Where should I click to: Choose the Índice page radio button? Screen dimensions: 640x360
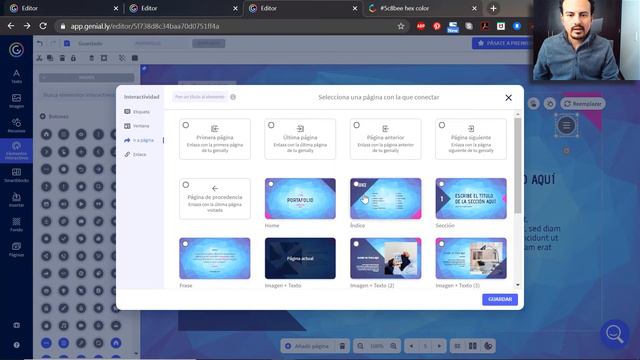point(356,184)
